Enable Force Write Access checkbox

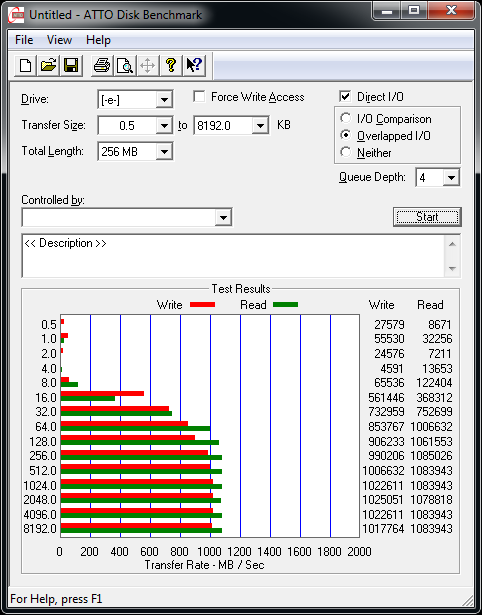pyautogui.click(x=199, y=96)
